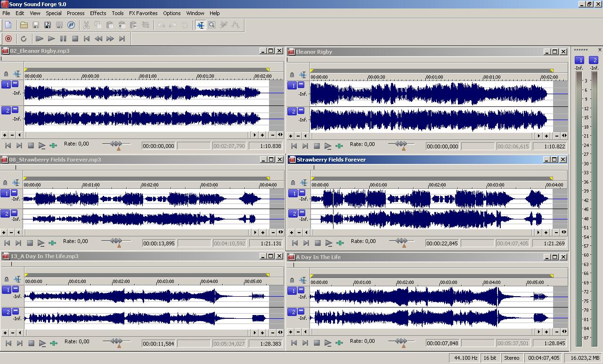Toggle channel 1 button in 08_Strawberry Fields Forever.mp3
The image size is (603, 364).
(5, 194)
